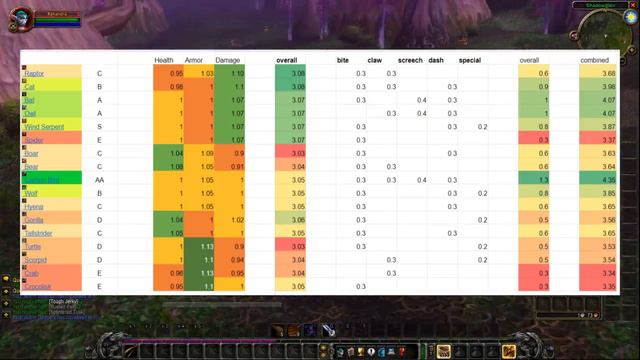This screenshot has width=640, height=360.
Task: Open the gold trophy achievements icon
Action: (x=361, y=351)
